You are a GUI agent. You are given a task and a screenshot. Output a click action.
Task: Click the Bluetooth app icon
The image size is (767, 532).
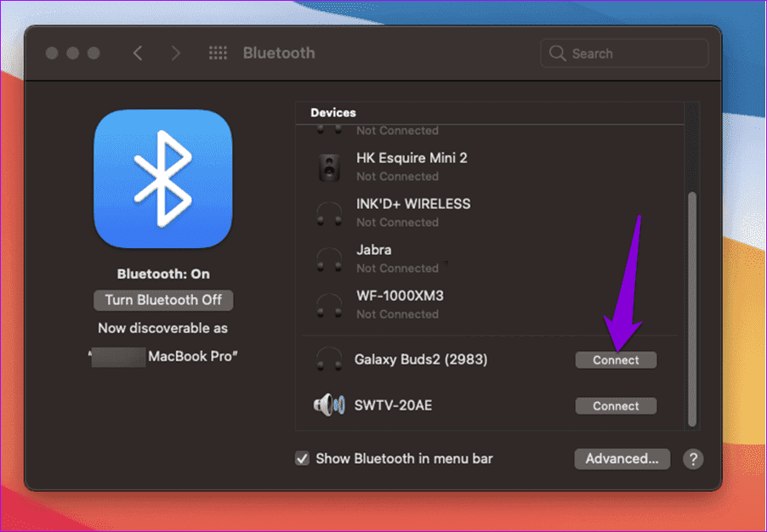162,178
